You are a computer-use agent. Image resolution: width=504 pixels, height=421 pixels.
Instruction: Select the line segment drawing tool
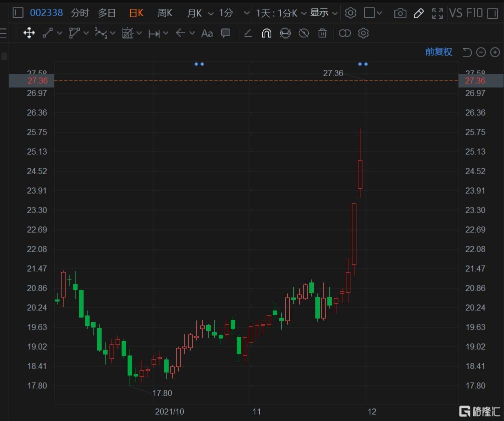[48, 33]
